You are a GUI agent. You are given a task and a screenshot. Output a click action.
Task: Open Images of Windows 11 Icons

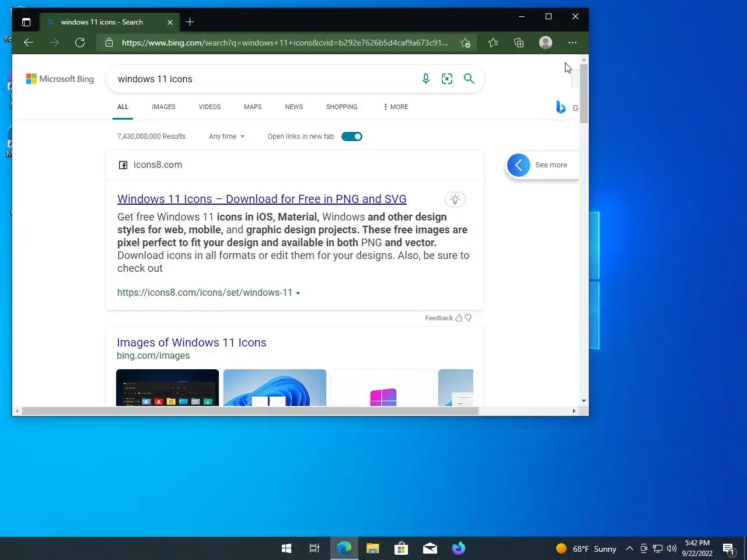pyautogui.click(x=191, y=342)
